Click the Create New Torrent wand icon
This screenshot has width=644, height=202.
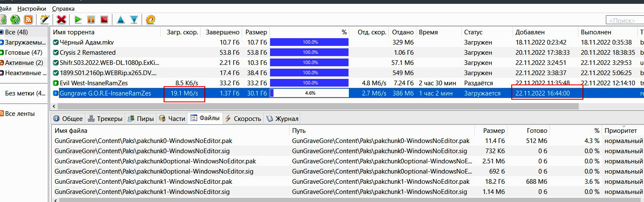point(45,19)
